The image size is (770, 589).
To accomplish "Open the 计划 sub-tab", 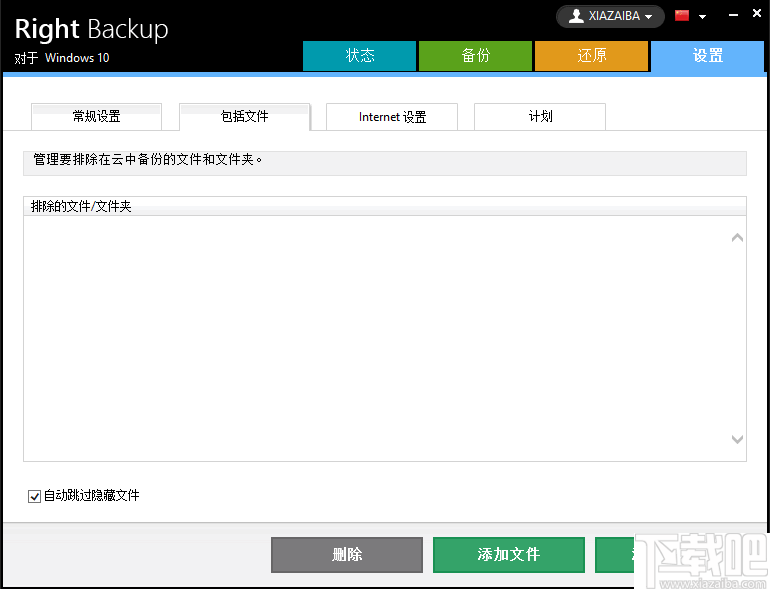I will pos(540,117).
